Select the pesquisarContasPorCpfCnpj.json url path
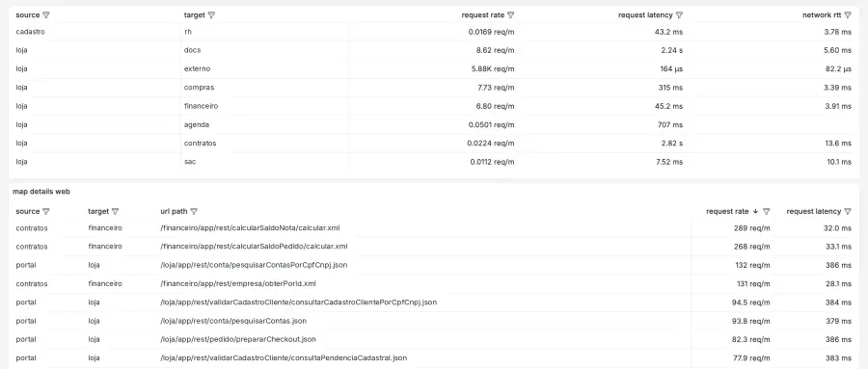Image resolution: width=868 pixels, height=369 pixels. coord(254,265)
